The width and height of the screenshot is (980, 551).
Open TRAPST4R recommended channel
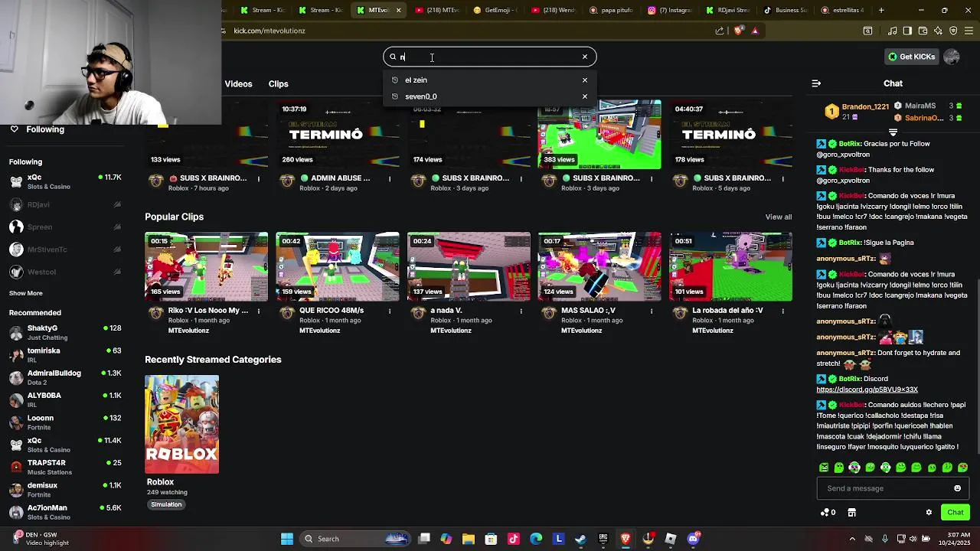[x=65, y=467]
